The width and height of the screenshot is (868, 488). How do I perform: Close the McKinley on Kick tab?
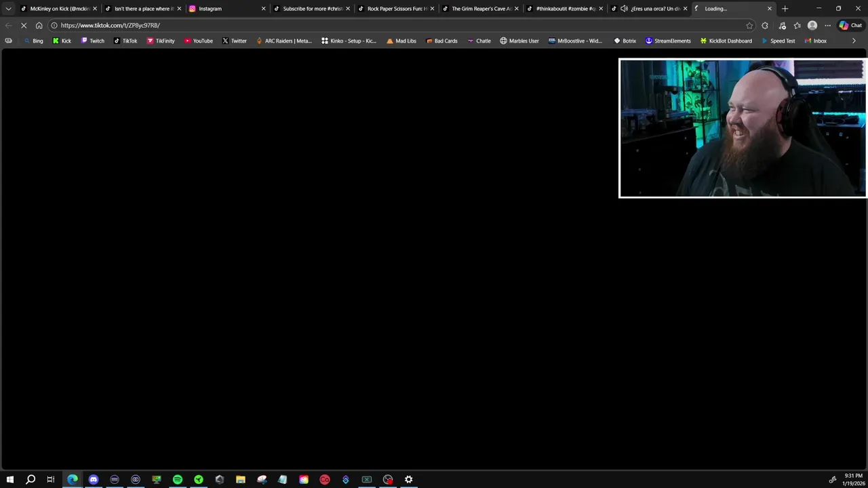point(95,9)
